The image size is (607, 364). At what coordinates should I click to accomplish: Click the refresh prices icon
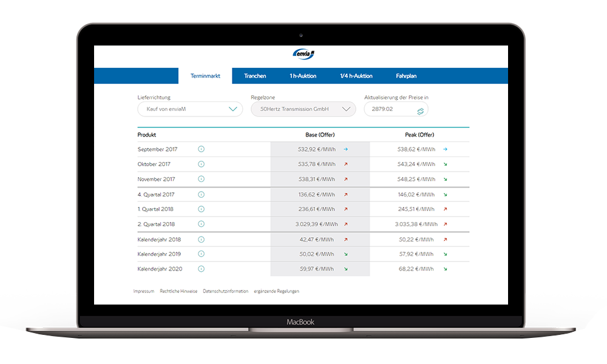[421, 112]
